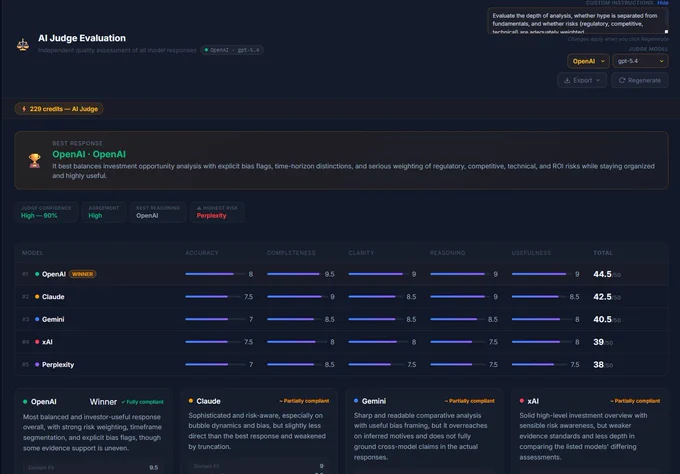Viewport: 680px width, 474px height.
Task: Open the gpt-5.4 judge model dropdown
Action: click(x=640, y=61)
